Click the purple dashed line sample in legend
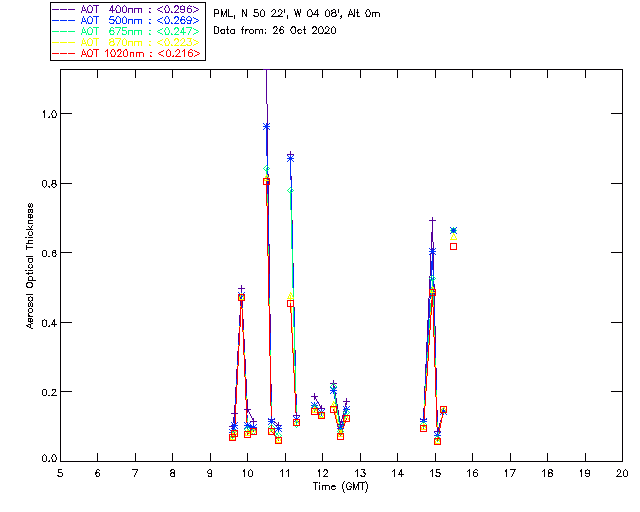 click(x=64, y=9)
